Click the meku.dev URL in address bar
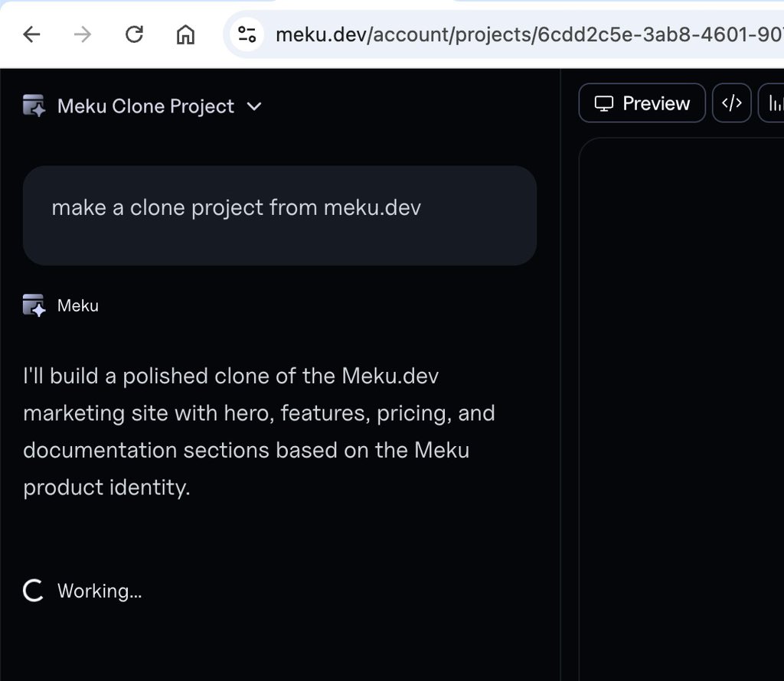 (x=529, y=34)
